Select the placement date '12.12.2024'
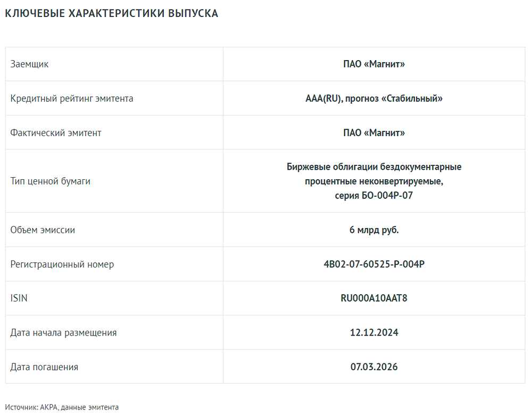The height and width of the screenshot is (417, 532). tap(374, 332)
